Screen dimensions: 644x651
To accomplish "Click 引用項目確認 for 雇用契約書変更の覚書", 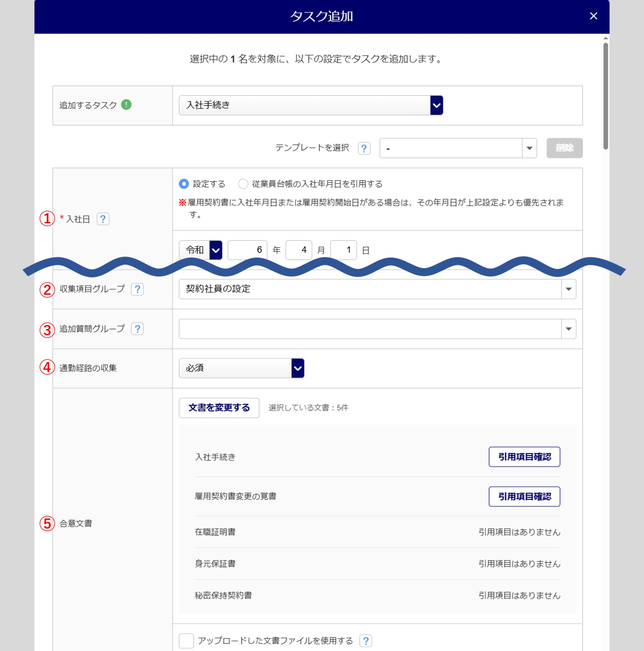I will click(525, 496).
